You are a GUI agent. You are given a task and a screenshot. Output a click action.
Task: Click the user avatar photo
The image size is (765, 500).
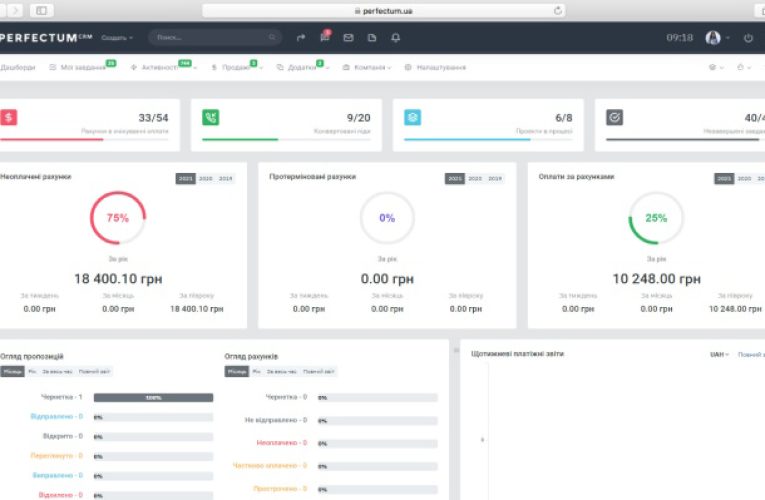click(713, 38)
